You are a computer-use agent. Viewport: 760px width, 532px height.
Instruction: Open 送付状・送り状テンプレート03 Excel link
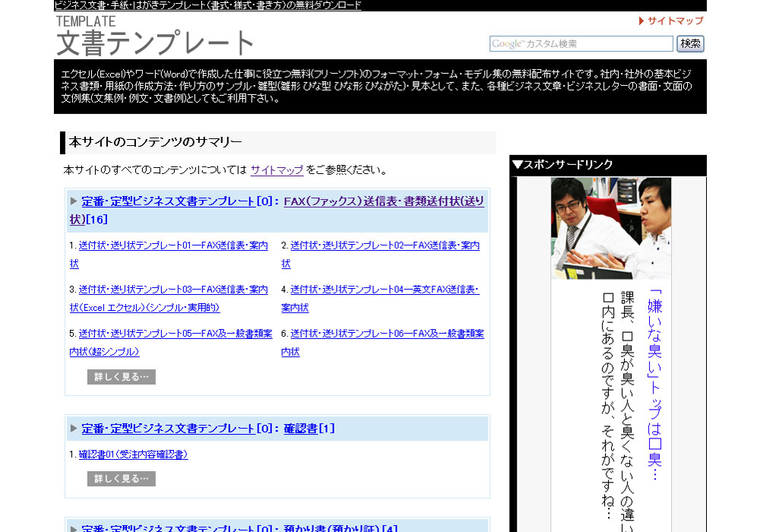[x=174, y=290]
